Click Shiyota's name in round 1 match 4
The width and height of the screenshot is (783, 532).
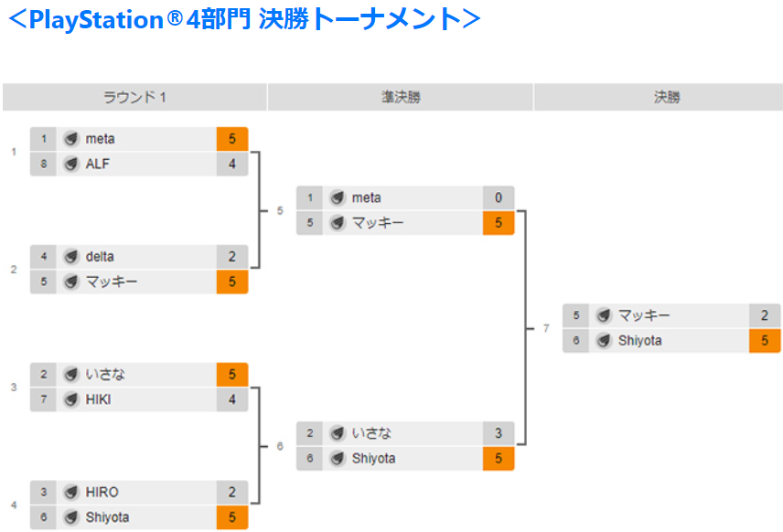pos(107,517)
